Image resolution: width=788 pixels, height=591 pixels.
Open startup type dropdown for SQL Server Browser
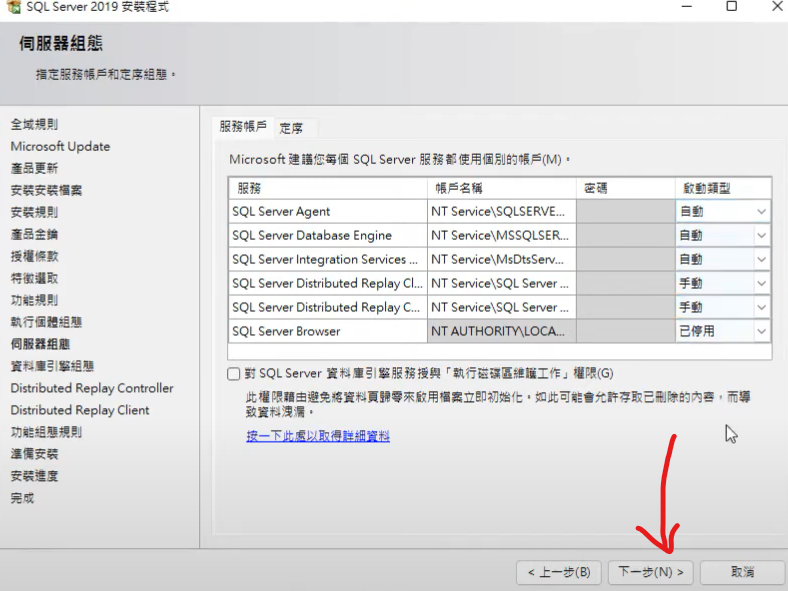(x=761, y=331)
